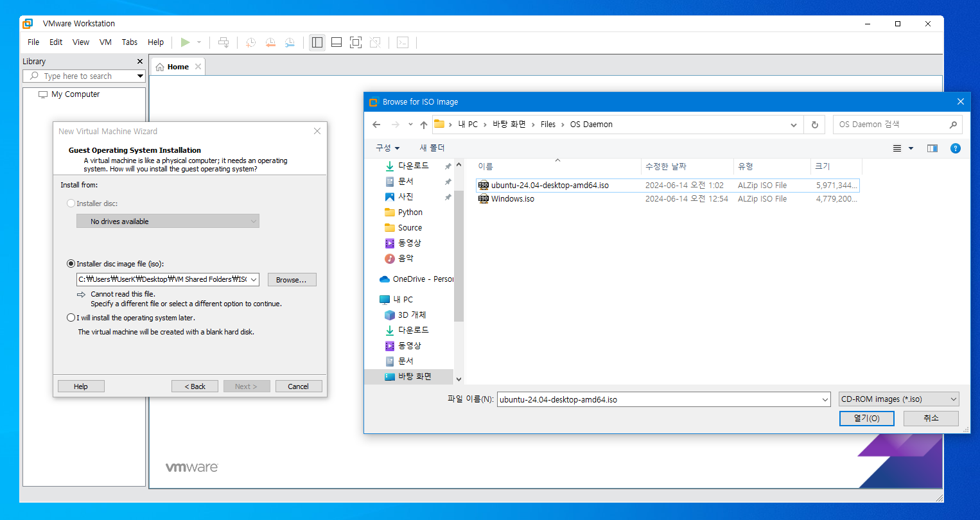Viewport: 980px width, 520px height.
Task: Open the Snapshot Manager wrench icon
Action: coord(290,42)
